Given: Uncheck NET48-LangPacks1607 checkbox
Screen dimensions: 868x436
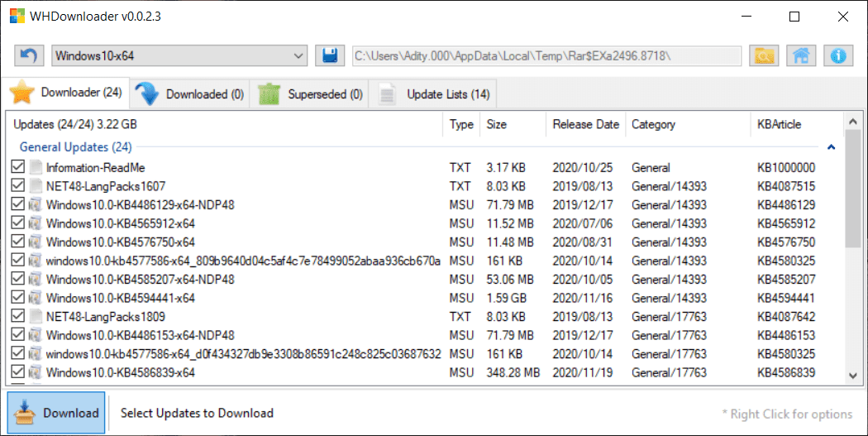Looking at the screenshot, I should coord(17,185).
